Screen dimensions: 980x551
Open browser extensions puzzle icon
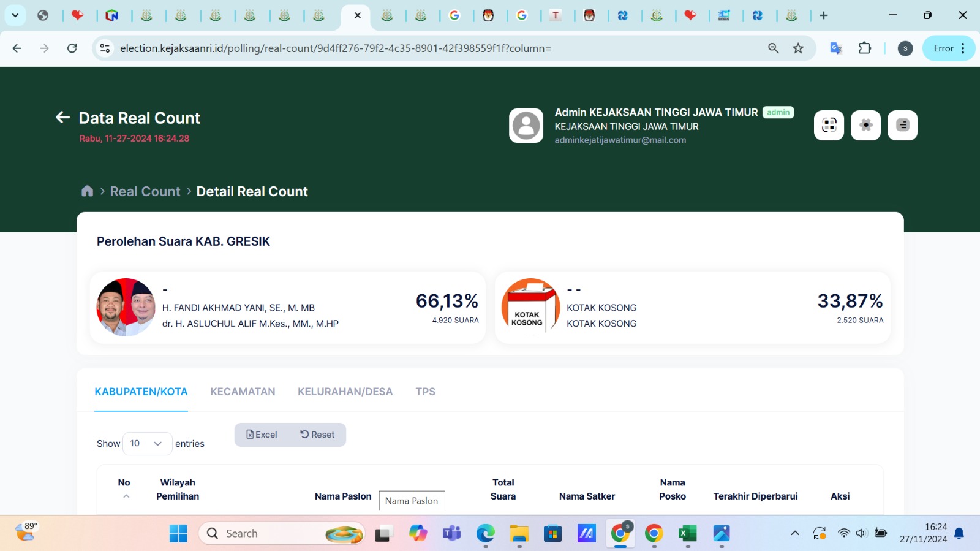[864, 48]
